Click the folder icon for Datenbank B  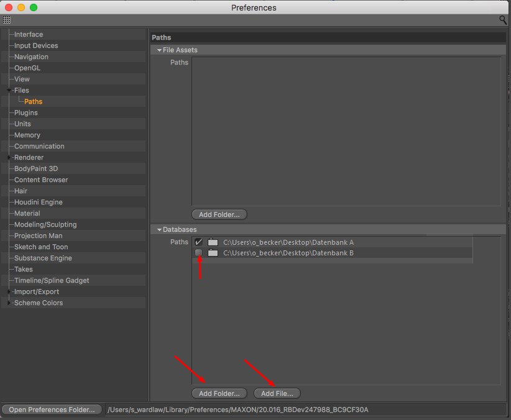(213, 253)
